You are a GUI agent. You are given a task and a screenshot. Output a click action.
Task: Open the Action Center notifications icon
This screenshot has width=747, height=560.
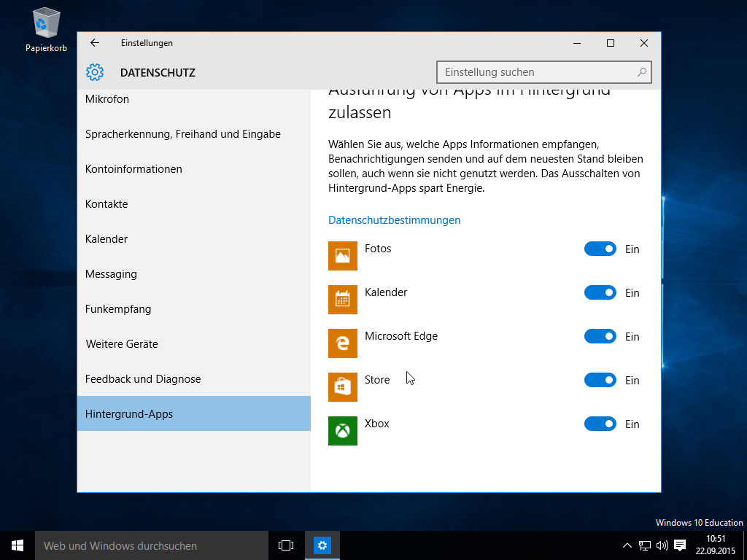tap(680, 545)
